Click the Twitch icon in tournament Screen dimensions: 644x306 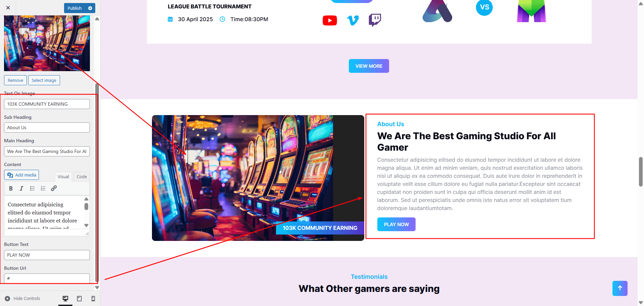[375, 20]
